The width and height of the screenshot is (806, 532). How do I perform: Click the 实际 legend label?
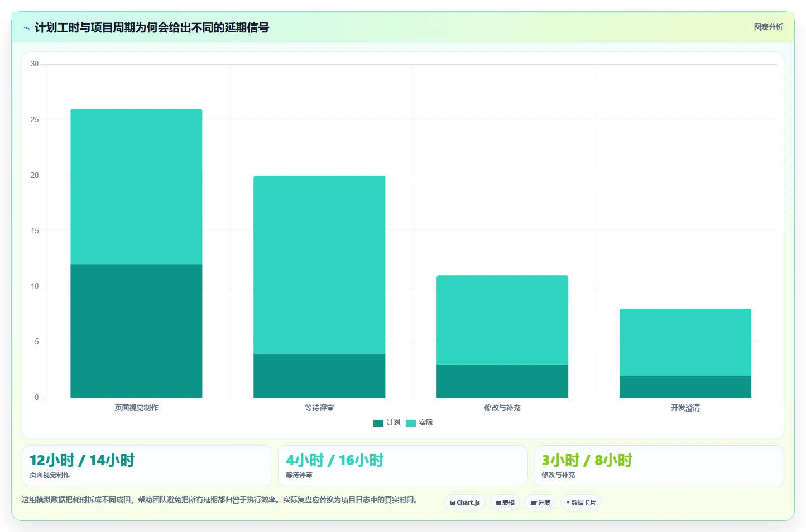tap(426, 423)
